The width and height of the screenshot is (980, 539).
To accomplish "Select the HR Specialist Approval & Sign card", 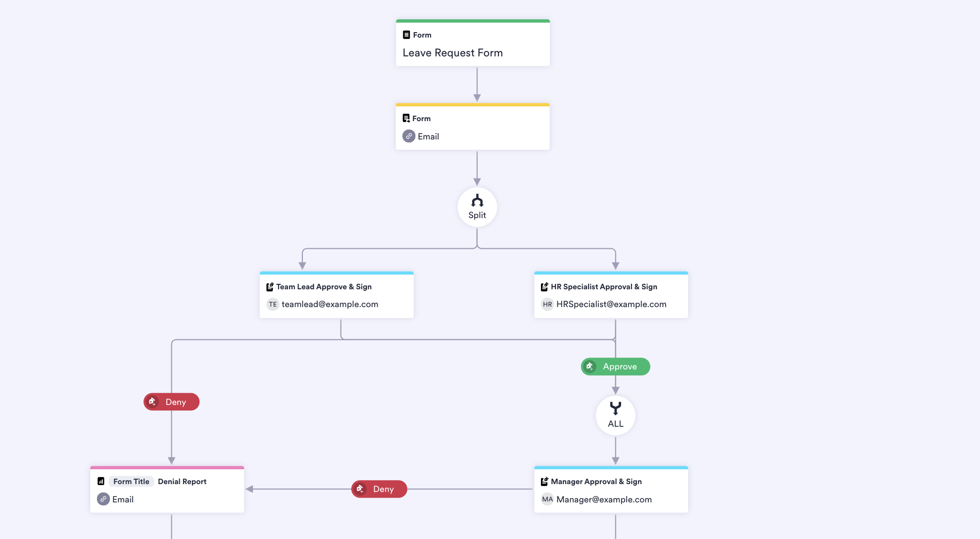I will click(611, 295).
